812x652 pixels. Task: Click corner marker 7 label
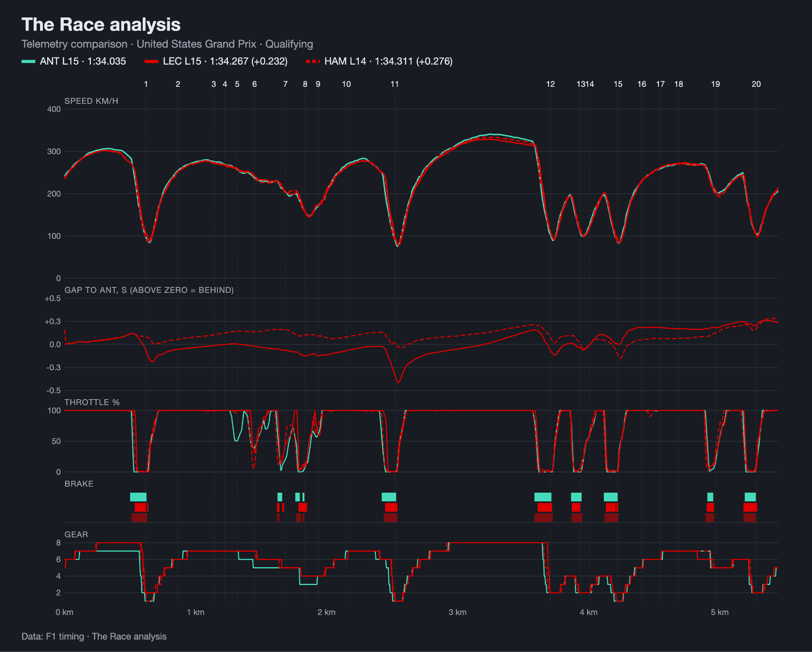click(285, 84)
